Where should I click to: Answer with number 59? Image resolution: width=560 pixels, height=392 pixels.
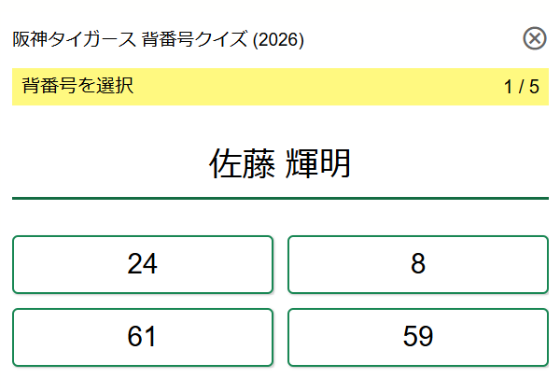pyautogui.click(x=417, y=337)
